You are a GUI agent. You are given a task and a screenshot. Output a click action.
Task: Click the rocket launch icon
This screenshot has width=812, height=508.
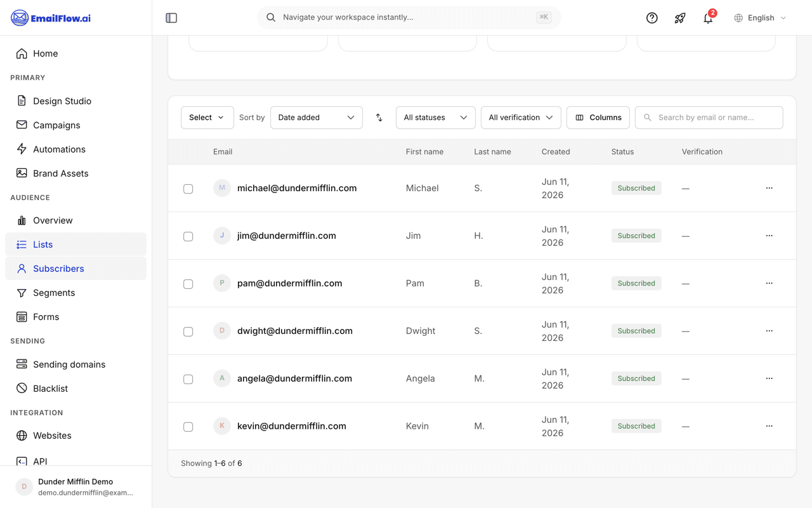(680, 18)
